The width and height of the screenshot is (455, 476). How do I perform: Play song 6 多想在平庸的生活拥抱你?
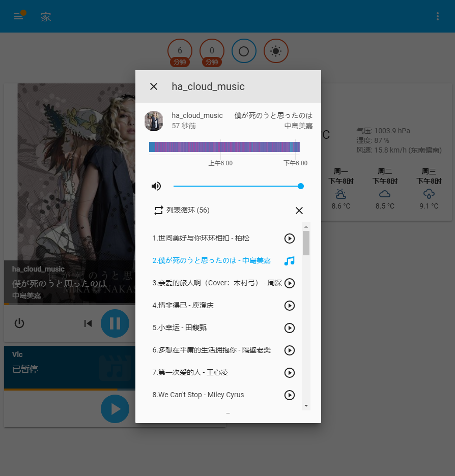[x=290, y=350]
